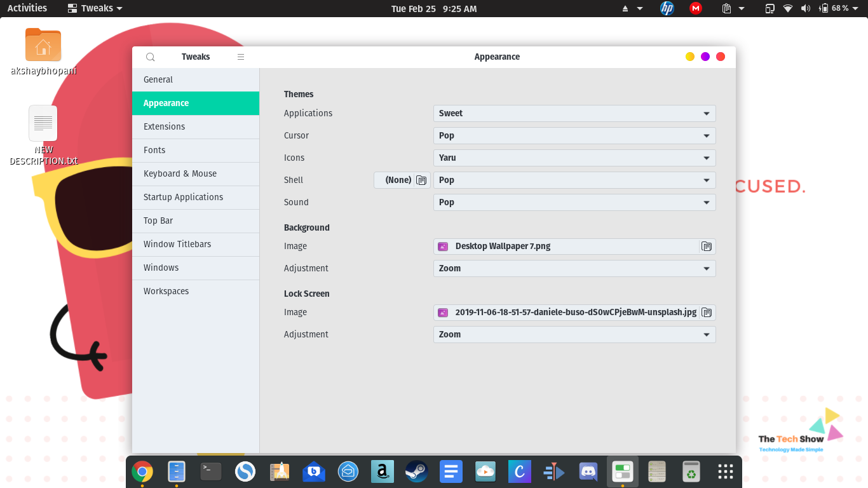
Task: Open the recycle bin app from the dock
Action: pyautogui.click(x=691, y=471)
